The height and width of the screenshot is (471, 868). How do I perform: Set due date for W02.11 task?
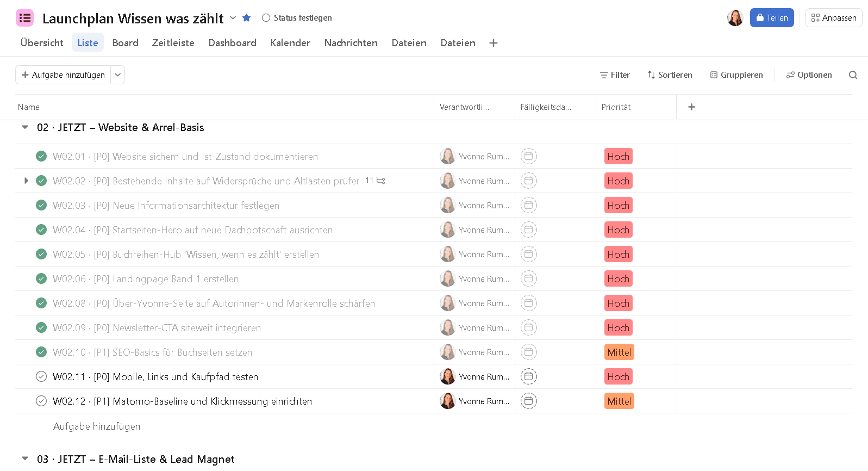[529, 376]
